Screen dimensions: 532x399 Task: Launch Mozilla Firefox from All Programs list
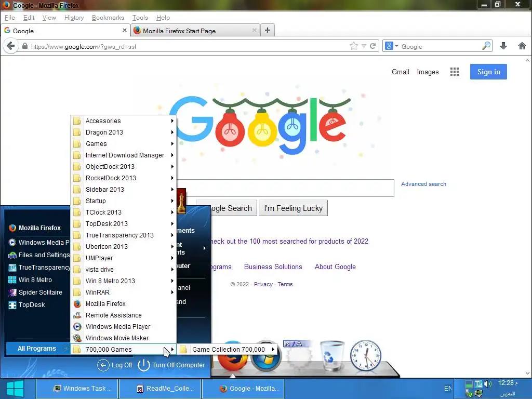click(124, 303)
